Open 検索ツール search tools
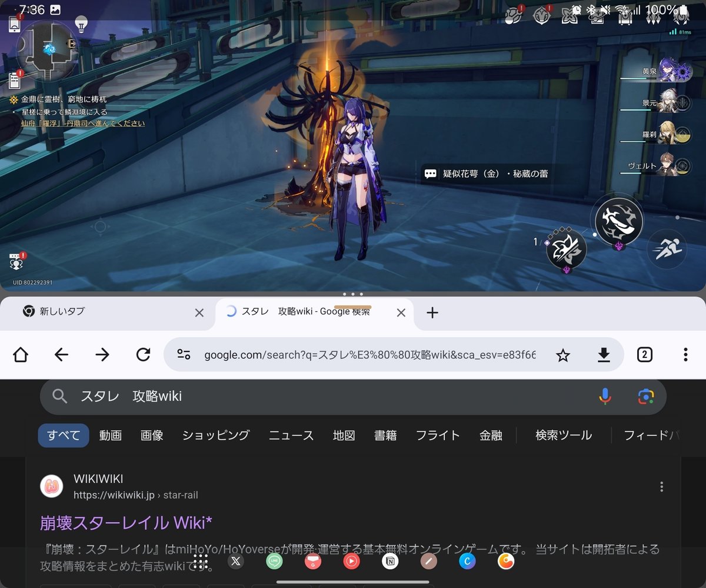Viewport: 706px width, 588px height. [x=564, y=436]
